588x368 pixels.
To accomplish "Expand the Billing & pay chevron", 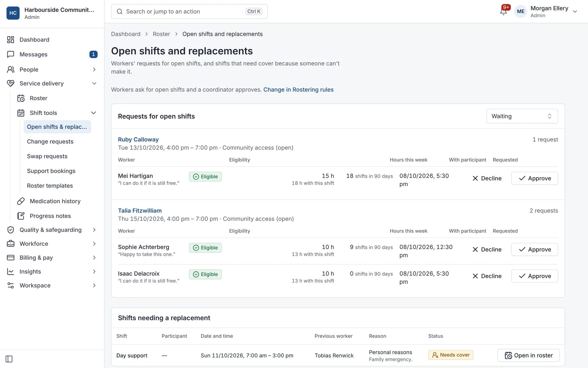I will [x=94, y=258].
